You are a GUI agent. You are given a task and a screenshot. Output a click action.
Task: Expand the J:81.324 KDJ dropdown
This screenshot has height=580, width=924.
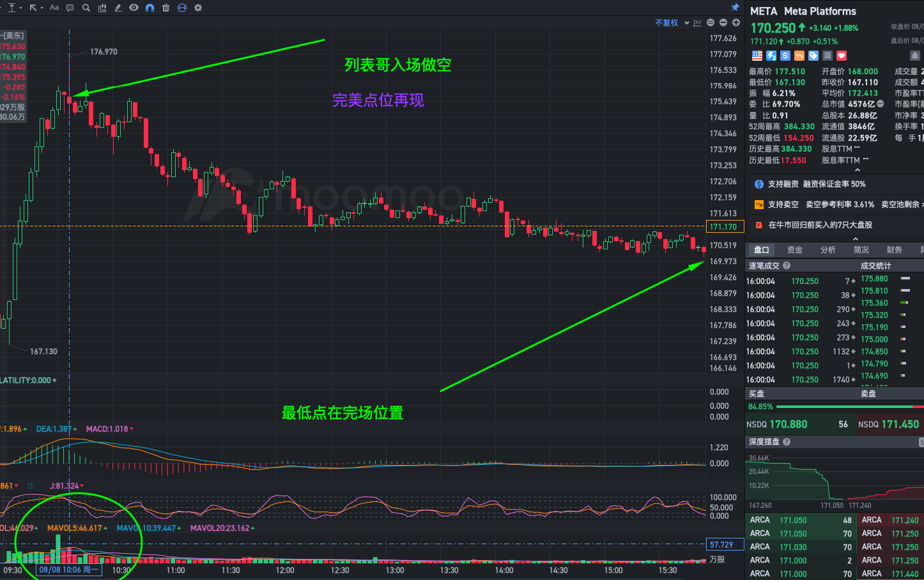pos(82,486)
